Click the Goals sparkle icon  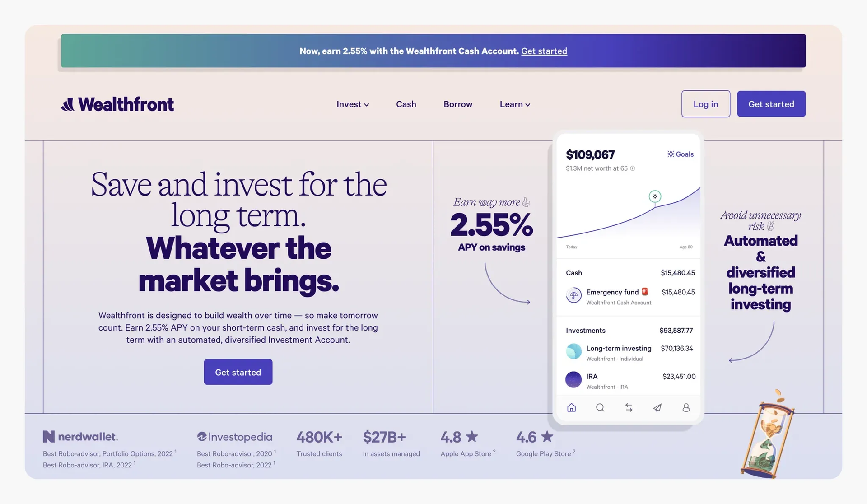click(671, 154)
